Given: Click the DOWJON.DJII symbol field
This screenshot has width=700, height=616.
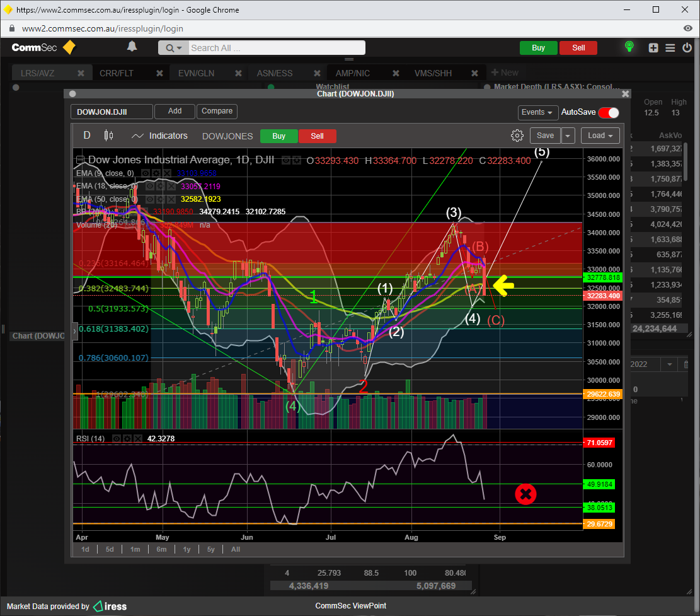Looking at the screenshot, I should [x=112, y=112].
